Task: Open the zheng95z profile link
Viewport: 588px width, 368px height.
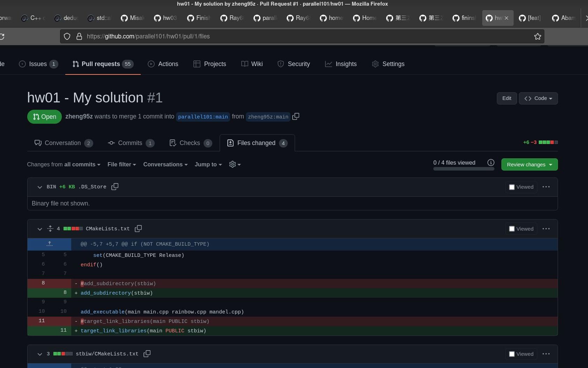Action: [x=79, y=116]
